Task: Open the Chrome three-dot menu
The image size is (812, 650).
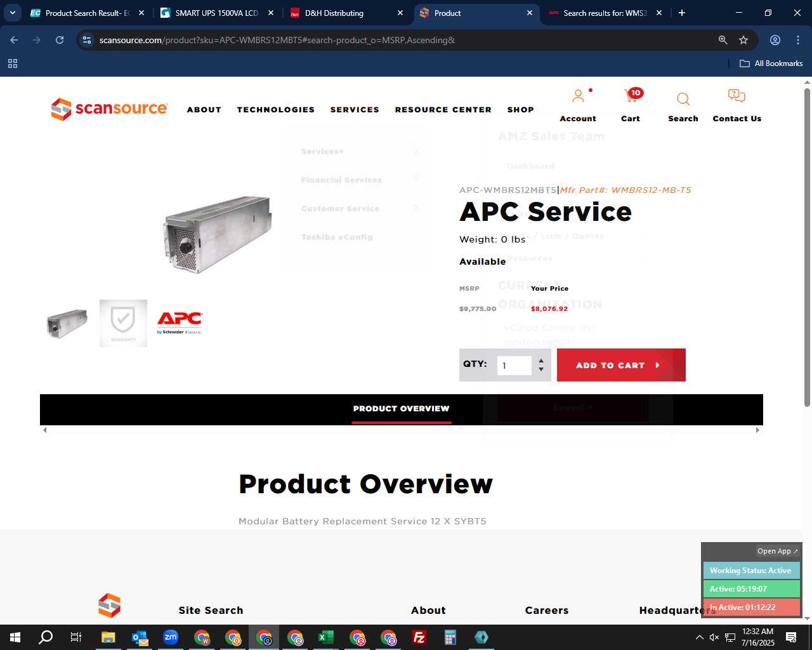Action: coord(798,40)
